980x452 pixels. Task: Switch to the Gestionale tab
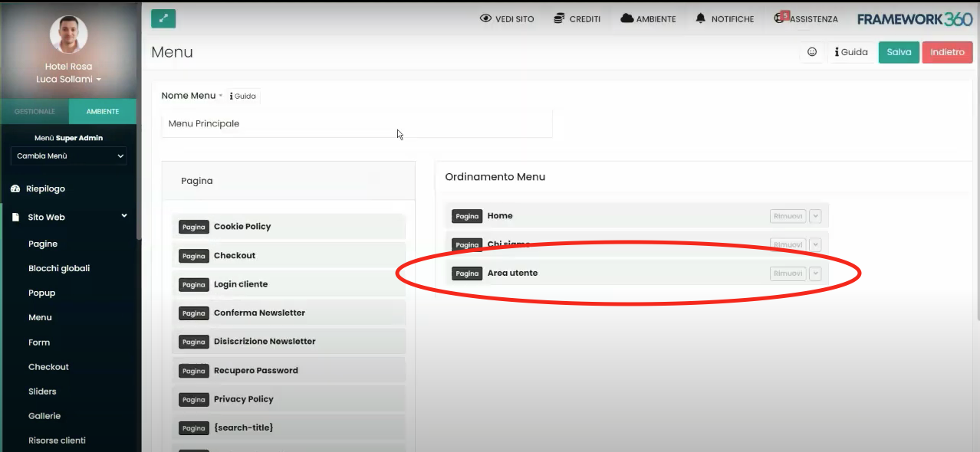(x=35, y=110)
